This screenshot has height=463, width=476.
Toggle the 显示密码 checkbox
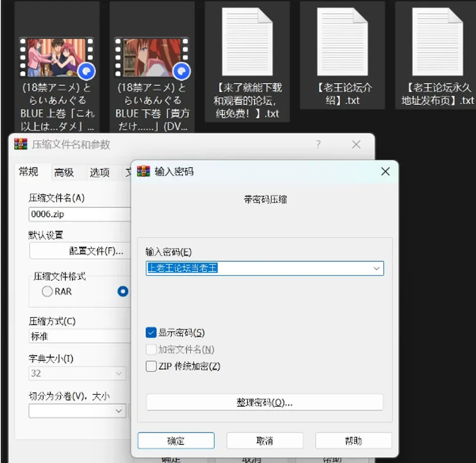coord(151,332)
